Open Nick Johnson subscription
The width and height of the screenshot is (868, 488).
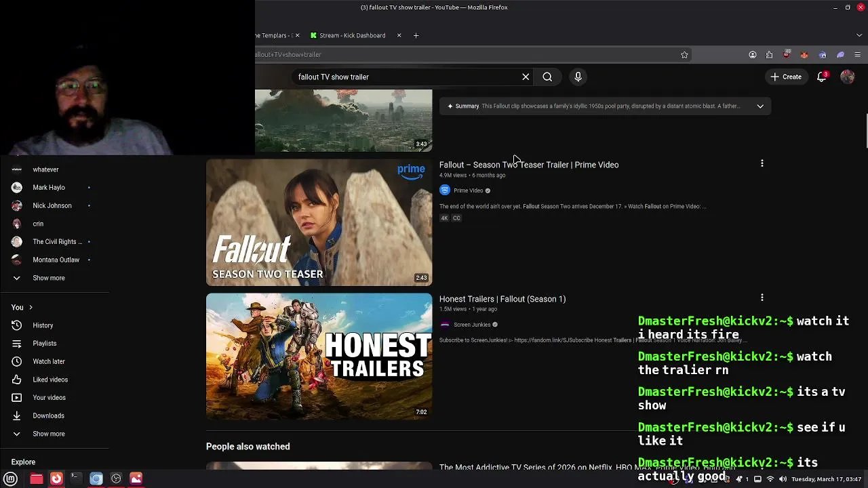[x=52, y=205]
